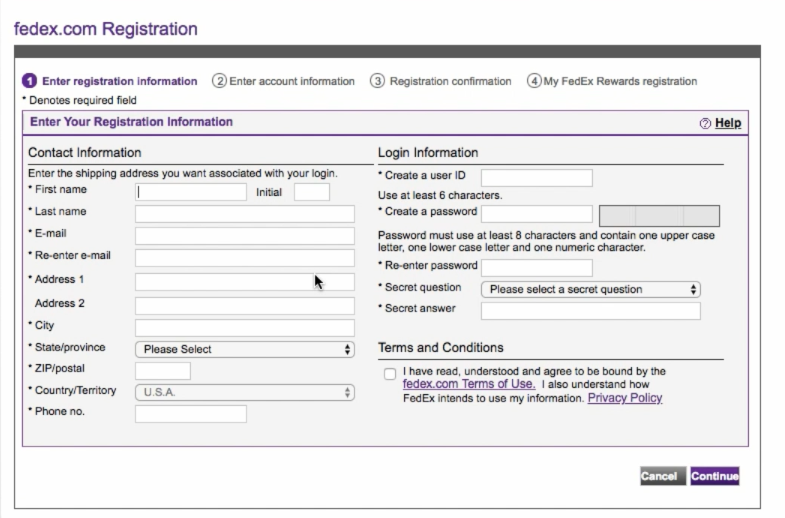Focus the First name field
Image resolution: width=785 pixels, height=518 pixels.
point(191,192)
